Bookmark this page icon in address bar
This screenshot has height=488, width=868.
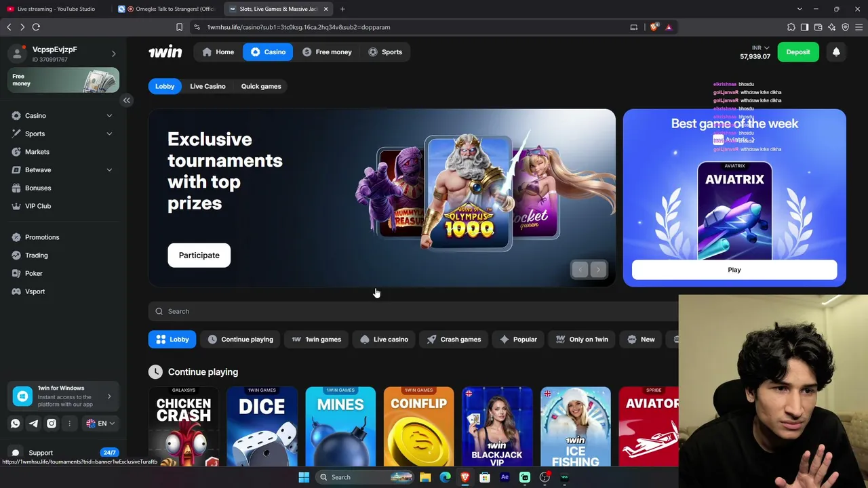click(x=179, y=27)
